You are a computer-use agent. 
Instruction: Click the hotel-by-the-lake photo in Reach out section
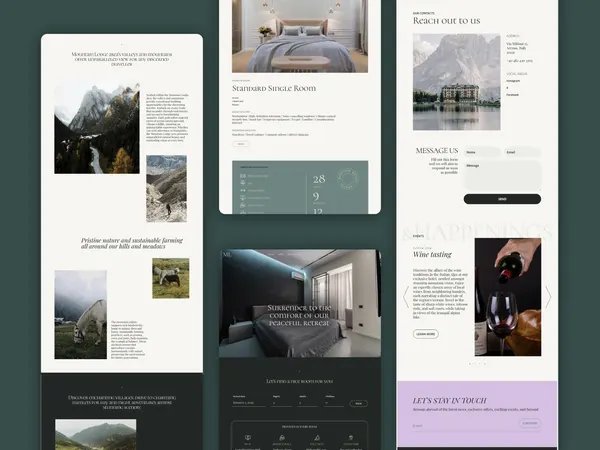[457, 82]
